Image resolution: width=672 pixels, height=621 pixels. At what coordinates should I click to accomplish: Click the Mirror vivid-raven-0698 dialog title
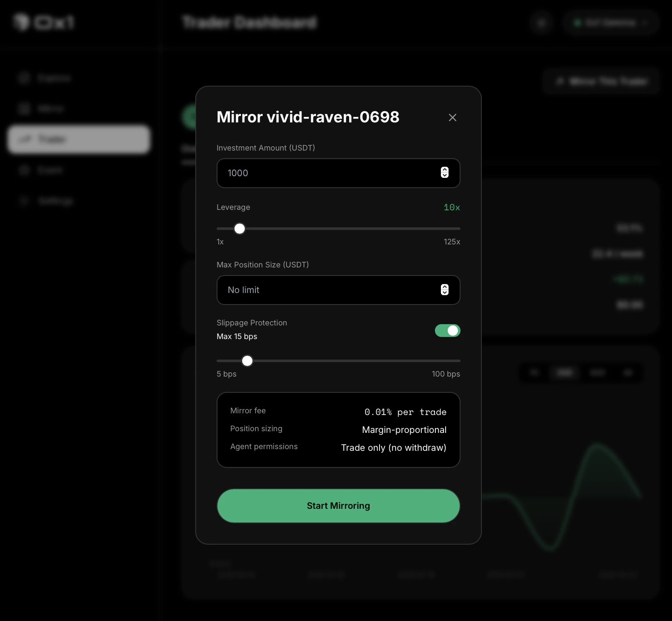coord(308,117)
